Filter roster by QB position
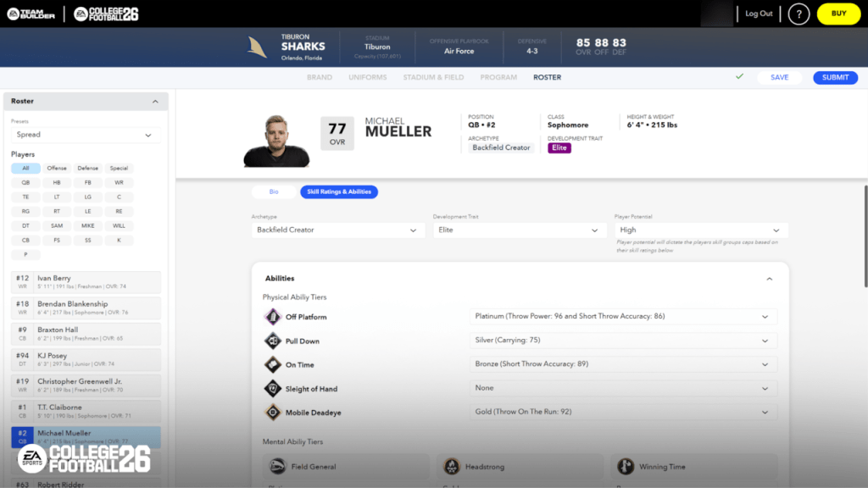Screen dimensions: 868x488 (24, 182)
